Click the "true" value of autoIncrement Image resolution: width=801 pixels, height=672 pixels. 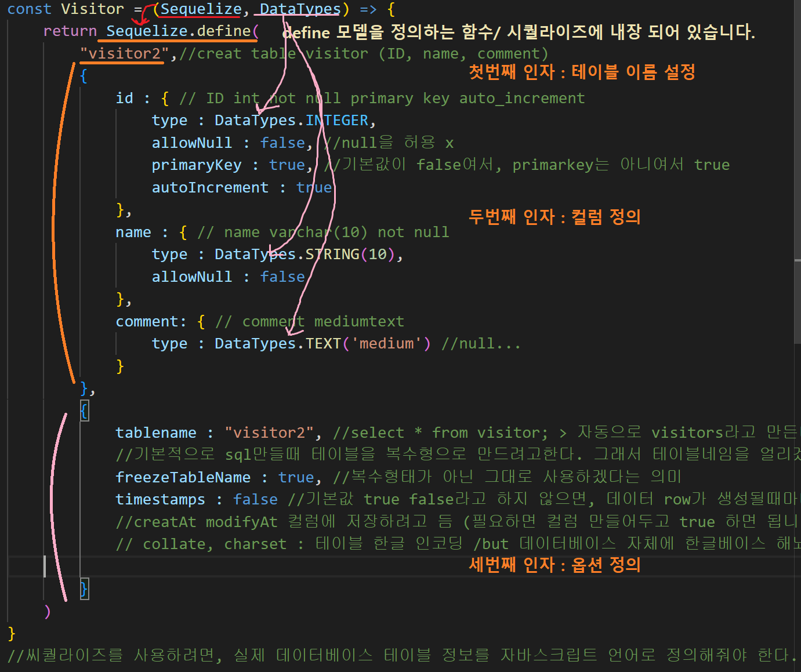point(314,187)
